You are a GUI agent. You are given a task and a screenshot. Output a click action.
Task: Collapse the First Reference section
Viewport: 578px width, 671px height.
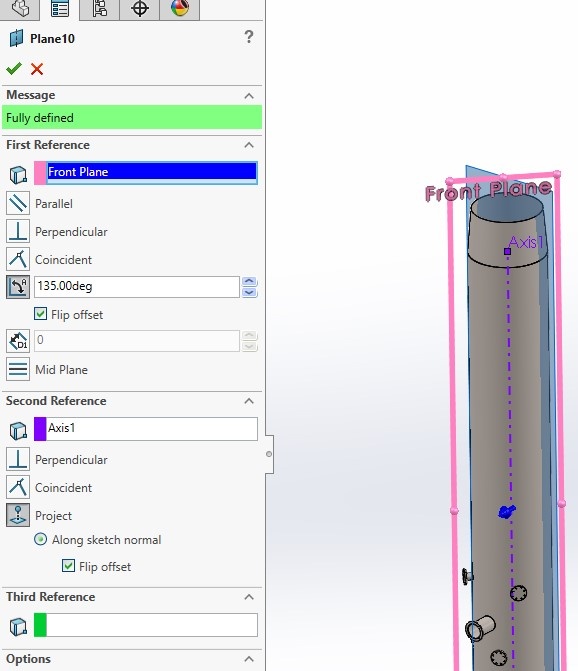tap(249, 145)
